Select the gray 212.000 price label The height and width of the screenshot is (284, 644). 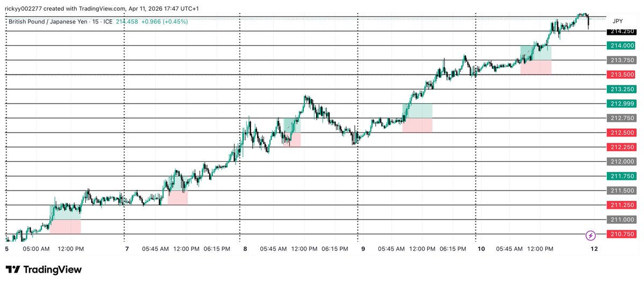621,162
